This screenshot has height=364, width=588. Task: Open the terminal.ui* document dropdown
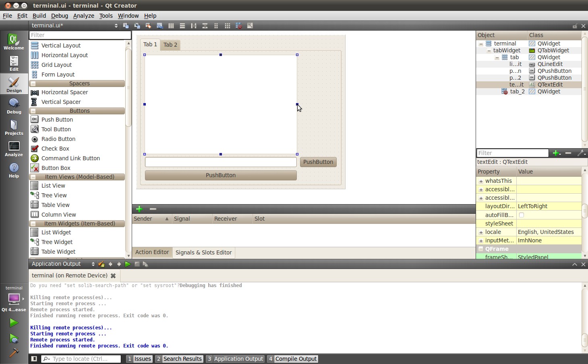(x=75, y=25)
